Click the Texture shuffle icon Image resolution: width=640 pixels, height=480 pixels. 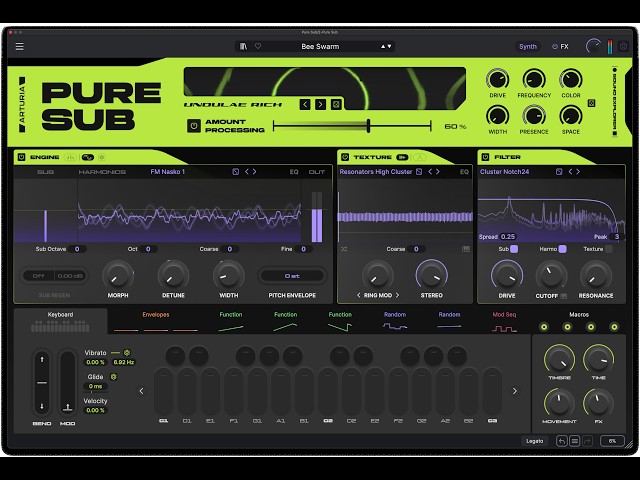pyautogui.click(x=344, y=249)
